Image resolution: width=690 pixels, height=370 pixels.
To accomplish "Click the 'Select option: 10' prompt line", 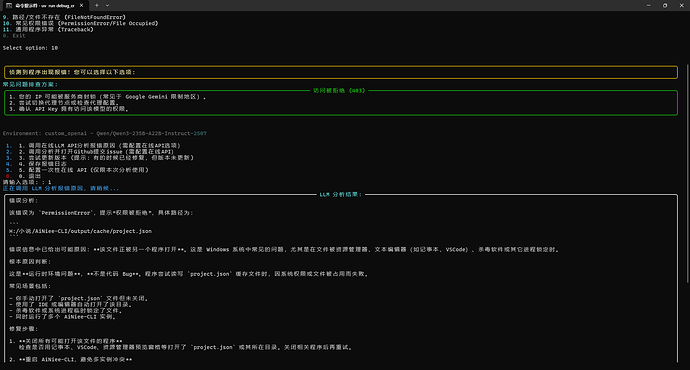I will 30,48.
